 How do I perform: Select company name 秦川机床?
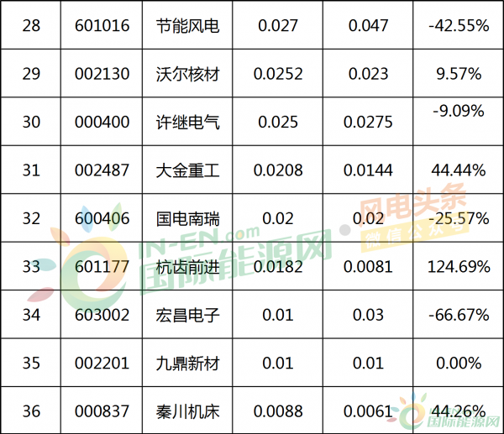click(187, 411)
